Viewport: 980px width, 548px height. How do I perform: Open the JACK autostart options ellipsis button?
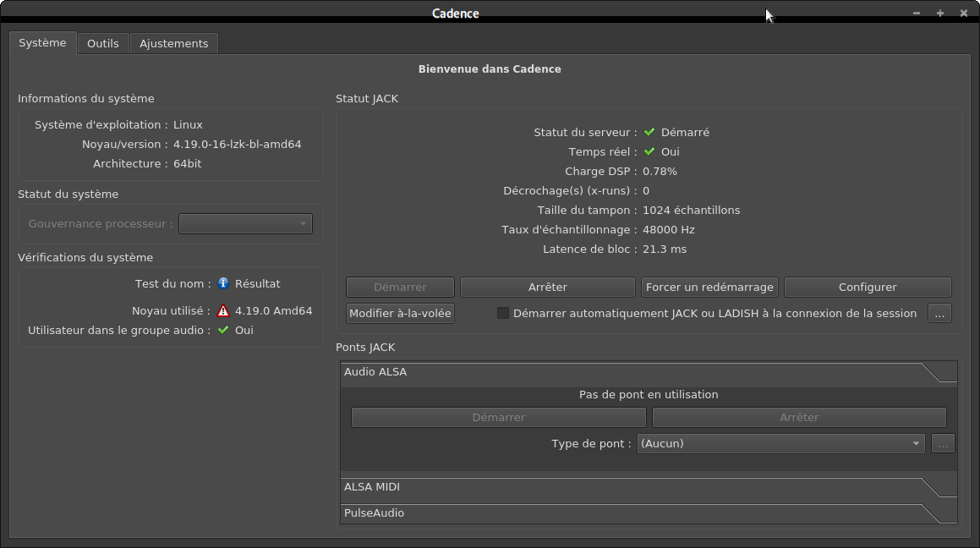click(939, 313)
